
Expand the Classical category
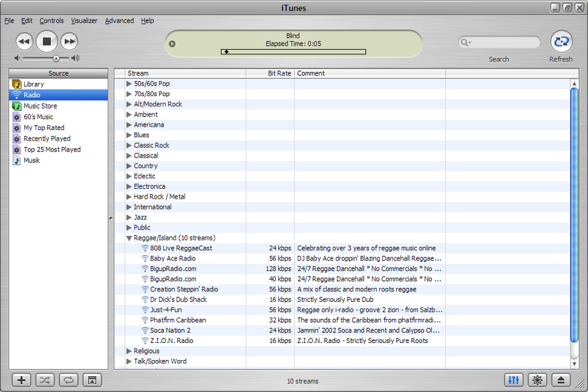(129, 155)
